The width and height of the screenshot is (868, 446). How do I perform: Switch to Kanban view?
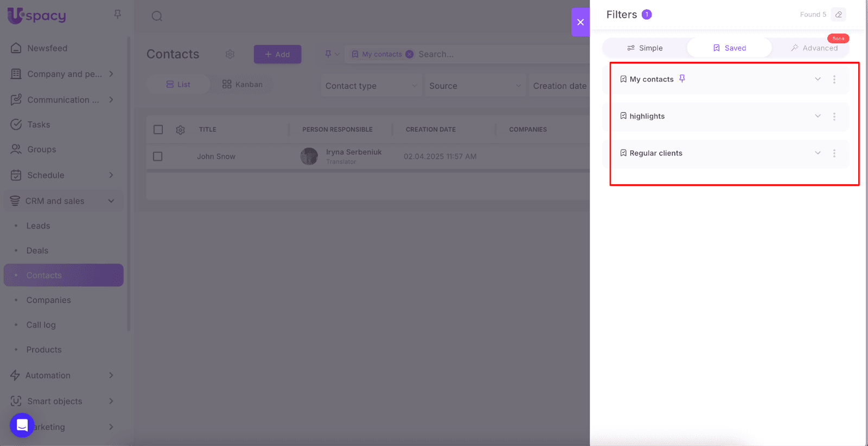pos(242,85)
